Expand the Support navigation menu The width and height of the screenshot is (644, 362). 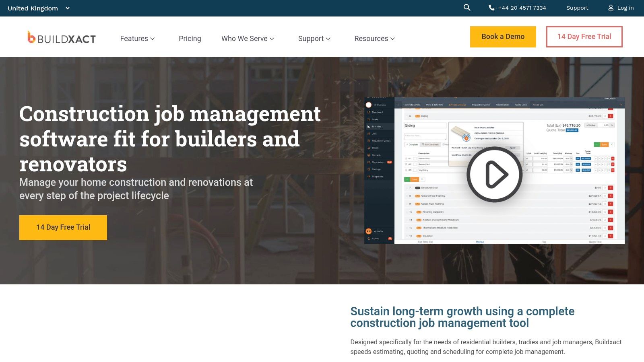click(x=314, y=39)
